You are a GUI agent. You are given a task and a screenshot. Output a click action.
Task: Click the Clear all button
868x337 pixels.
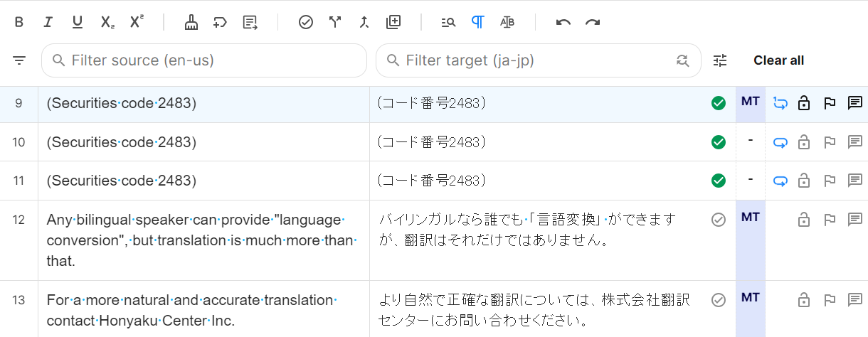pyautogui.click(x=778, y=60)
